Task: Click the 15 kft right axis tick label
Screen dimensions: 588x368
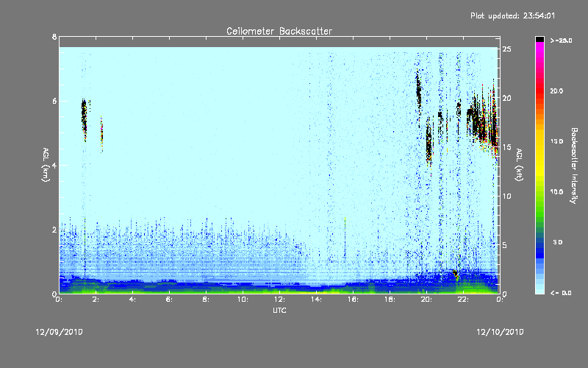Action: coord(507,147)
